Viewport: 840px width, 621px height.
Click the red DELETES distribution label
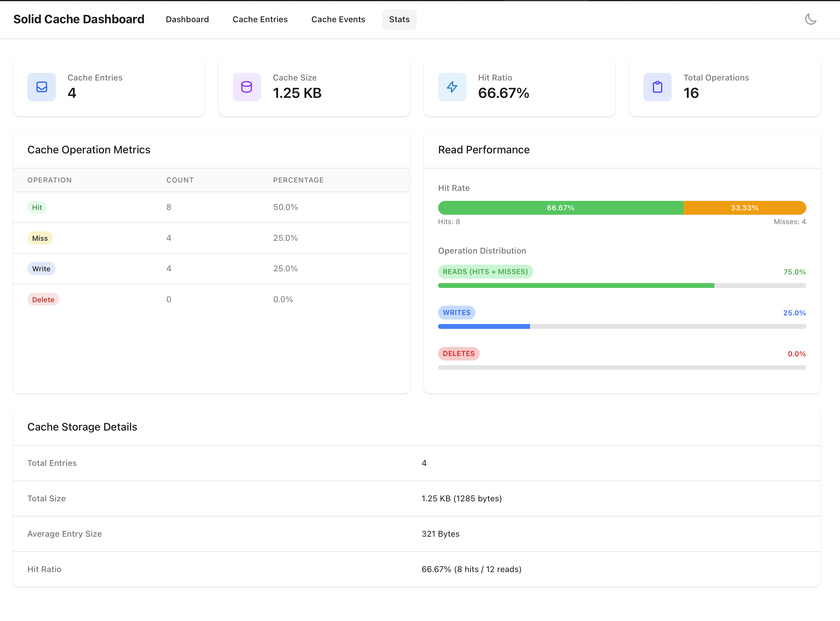tap(458, 354)
